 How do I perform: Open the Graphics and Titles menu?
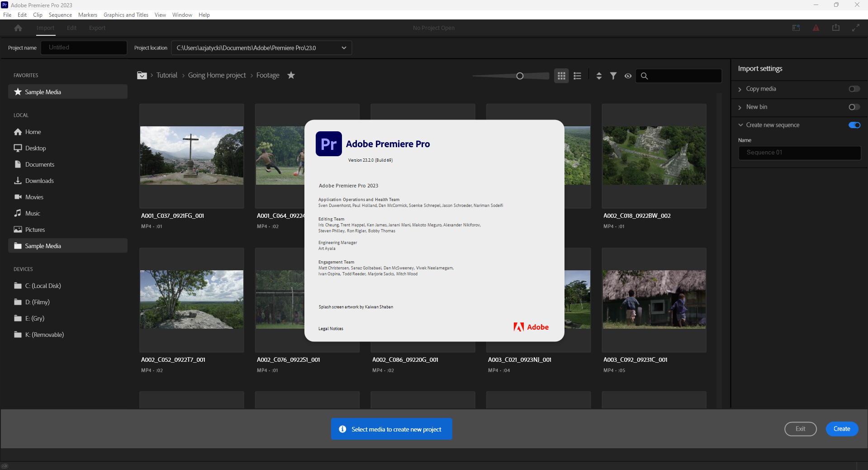[126, 15]
